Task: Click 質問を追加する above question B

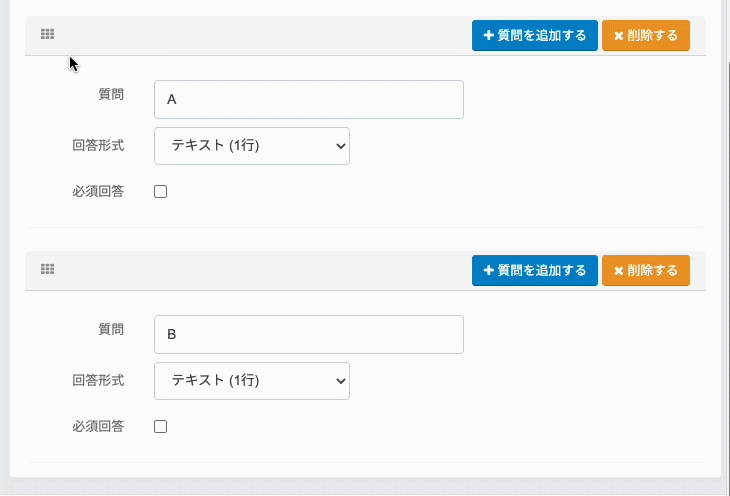Action: click(535, 270)
